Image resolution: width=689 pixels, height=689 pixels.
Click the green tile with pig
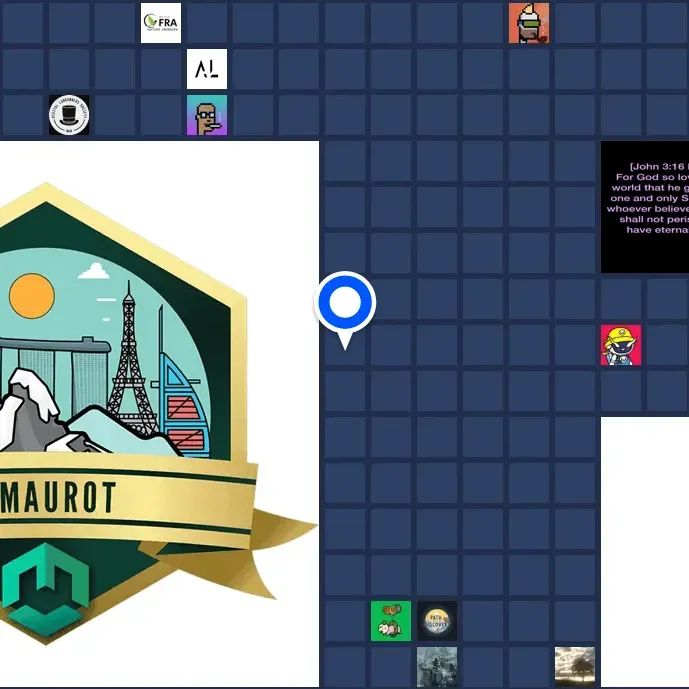[x=390, y=621]
